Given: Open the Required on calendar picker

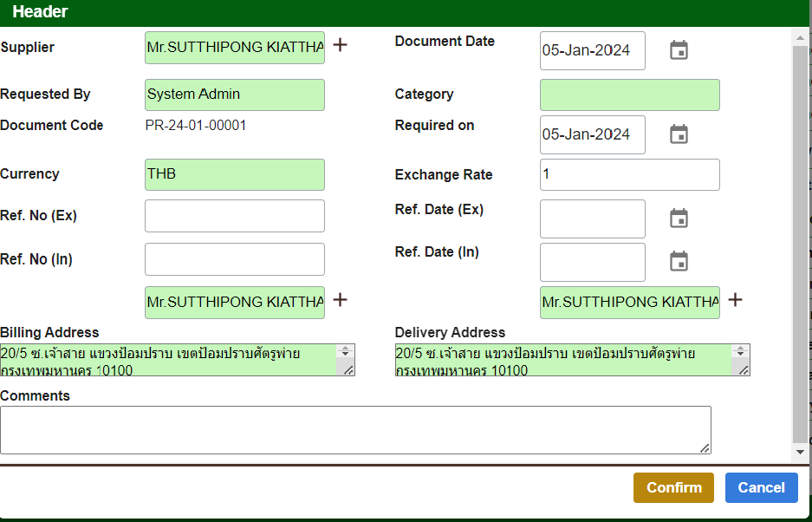Looking at the screenshot, I should tap(679, 134).
